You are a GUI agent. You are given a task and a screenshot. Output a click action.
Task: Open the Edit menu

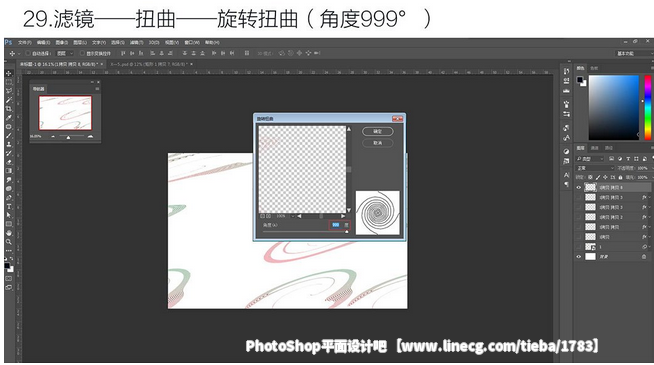[43, 43]
